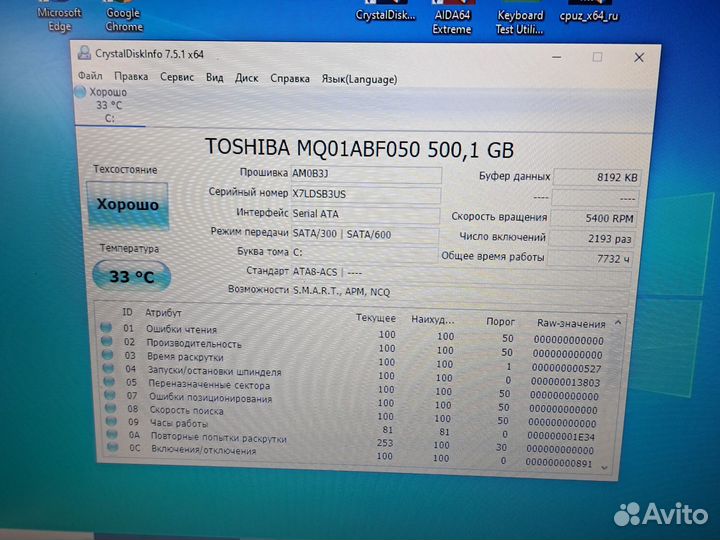Viewport: 720px width, 540px height.
Task: Select the Время раскрутки attribute row
Action: click(x=353, y=360)
